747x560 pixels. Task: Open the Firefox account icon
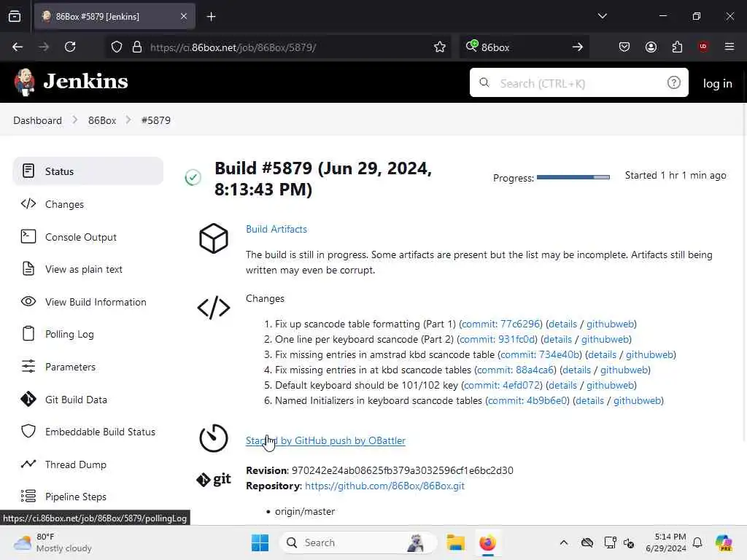(x=651, y=47)
